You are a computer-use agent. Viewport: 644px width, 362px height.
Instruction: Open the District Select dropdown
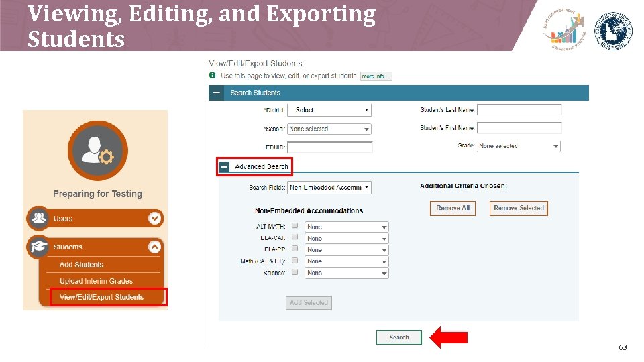coord(329,110)
